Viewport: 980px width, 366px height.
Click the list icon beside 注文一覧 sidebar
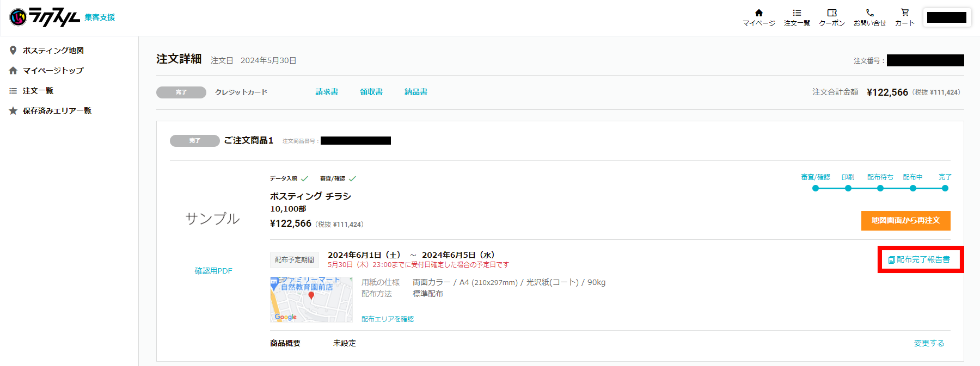(x=13, y=91)
